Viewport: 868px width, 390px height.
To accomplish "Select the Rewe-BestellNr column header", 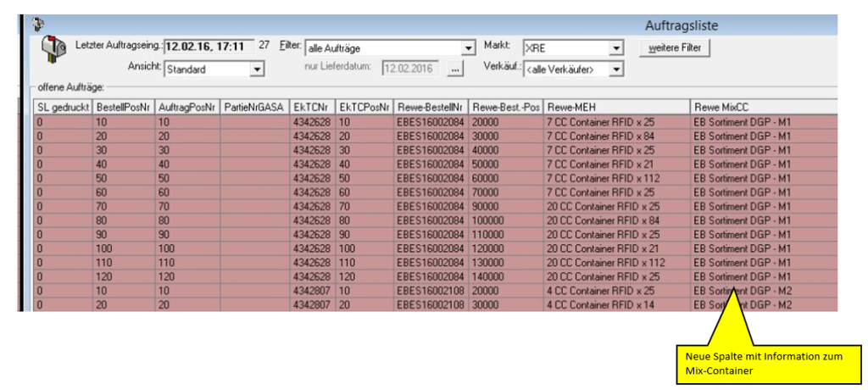I will pos(431,108).
